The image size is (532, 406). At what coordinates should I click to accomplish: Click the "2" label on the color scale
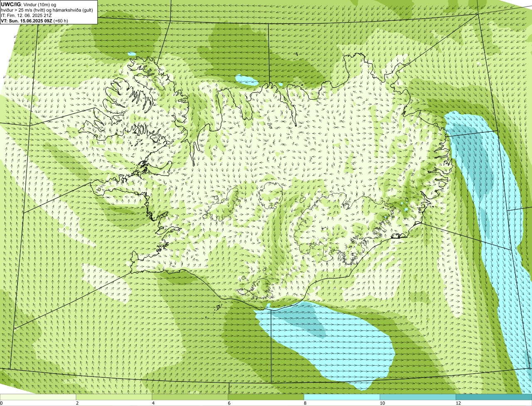tap(77, 403)
